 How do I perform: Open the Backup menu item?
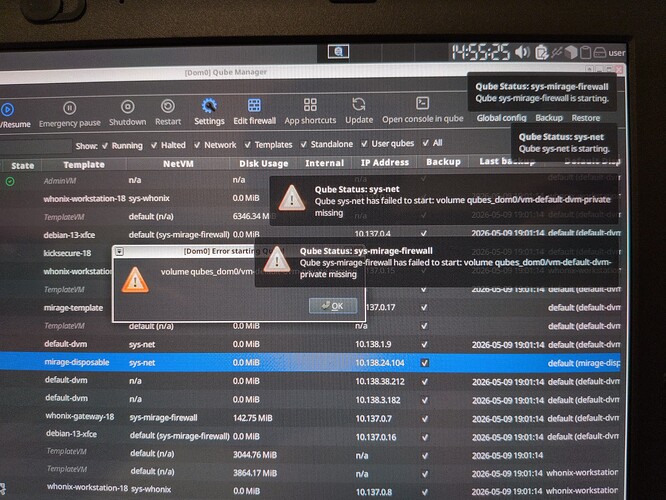pos(549,118)
